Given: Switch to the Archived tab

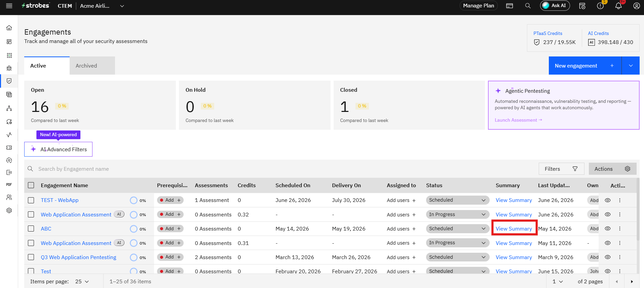Looking at the screenshot, I should 92,66.
